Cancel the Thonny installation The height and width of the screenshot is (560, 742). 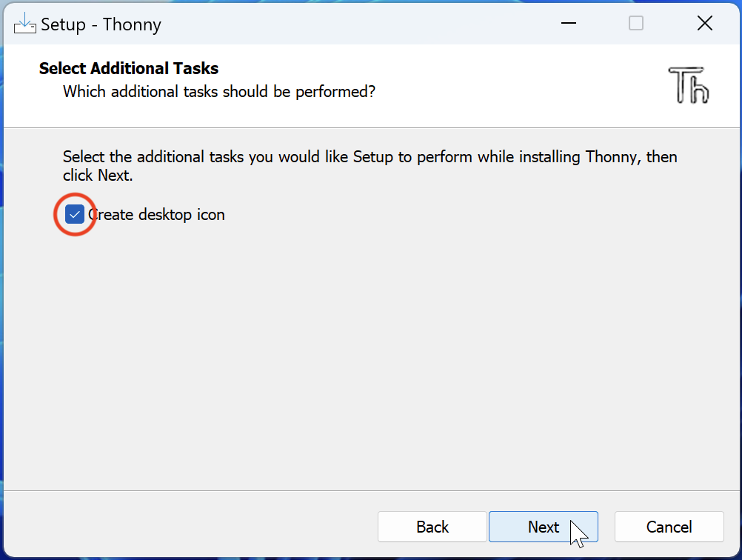[x=669, y=527]
